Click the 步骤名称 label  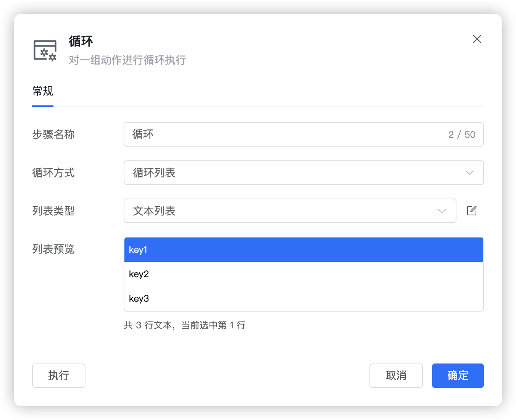point(53,134)
